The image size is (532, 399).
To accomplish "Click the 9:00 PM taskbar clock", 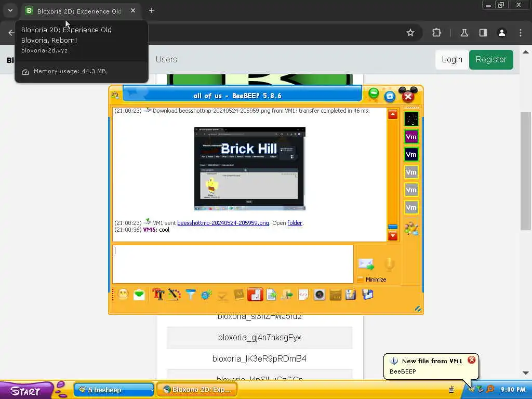I will (x=513, y=390).
